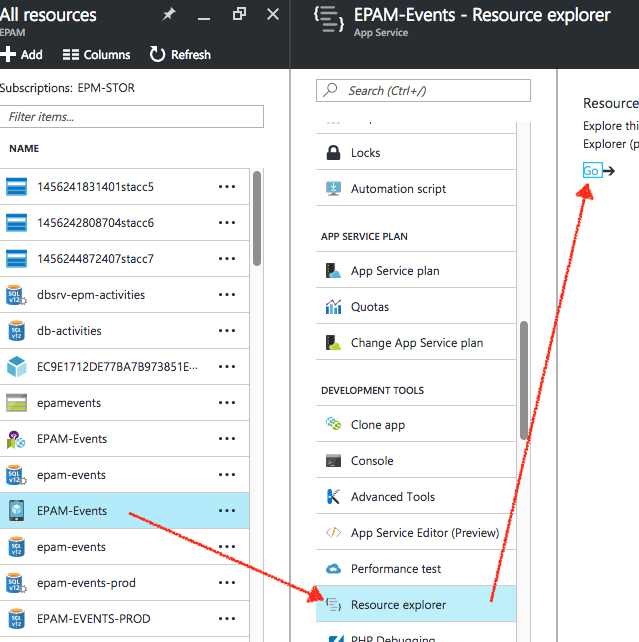Click the Resource explorer menu icon

333,605
